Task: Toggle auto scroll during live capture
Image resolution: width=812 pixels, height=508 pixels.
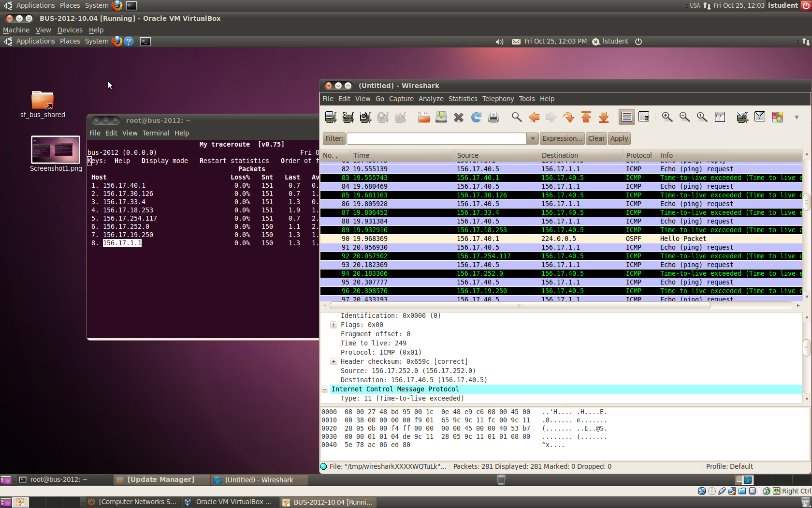Action: (x=644, y=117)
